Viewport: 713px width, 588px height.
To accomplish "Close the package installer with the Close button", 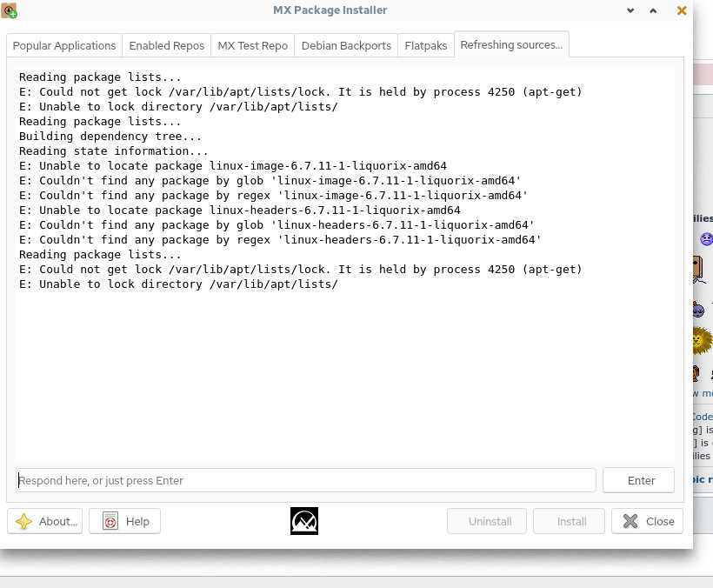I will point(648,521).
